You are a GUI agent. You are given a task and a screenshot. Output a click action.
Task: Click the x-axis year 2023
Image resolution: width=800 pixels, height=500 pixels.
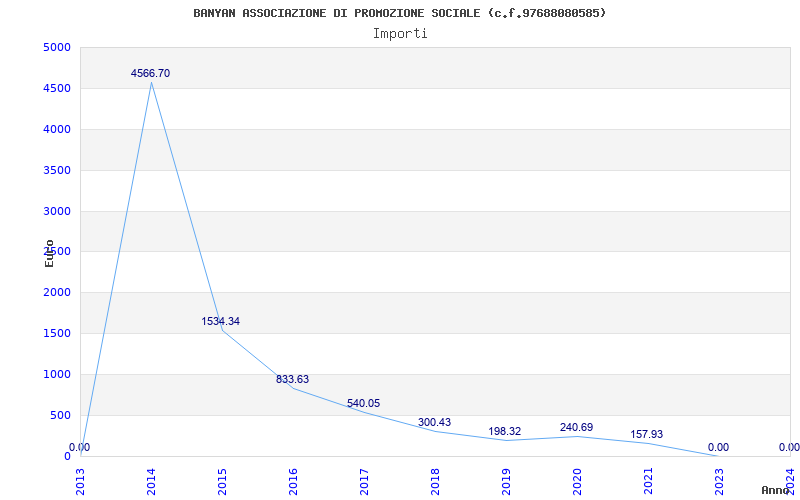tap(719, 482)
